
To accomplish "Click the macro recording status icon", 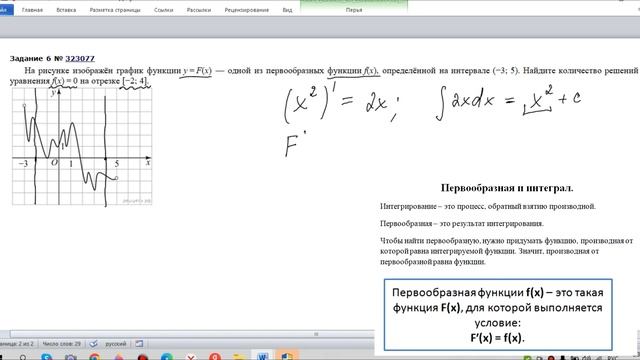I will (139, 344).
